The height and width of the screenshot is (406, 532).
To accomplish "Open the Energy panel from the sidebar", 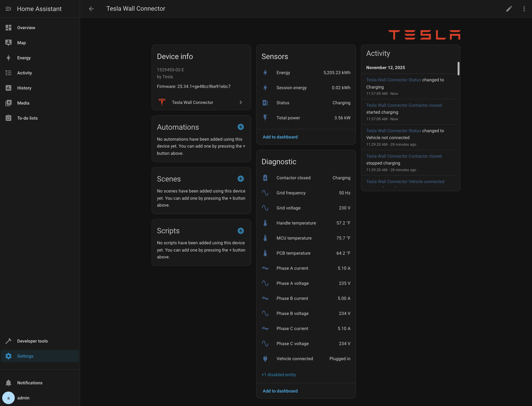I will tap(8, 58).
